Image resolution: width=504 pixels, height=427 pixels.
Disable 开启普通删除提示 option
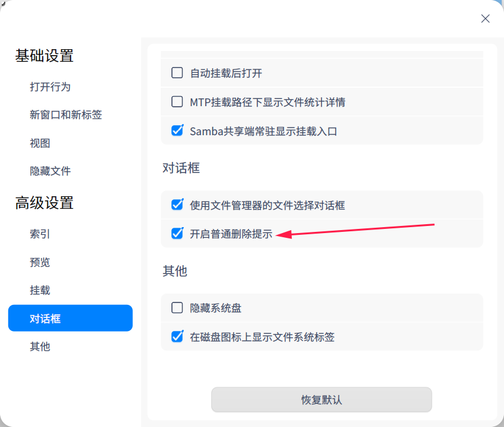point(177,234)
